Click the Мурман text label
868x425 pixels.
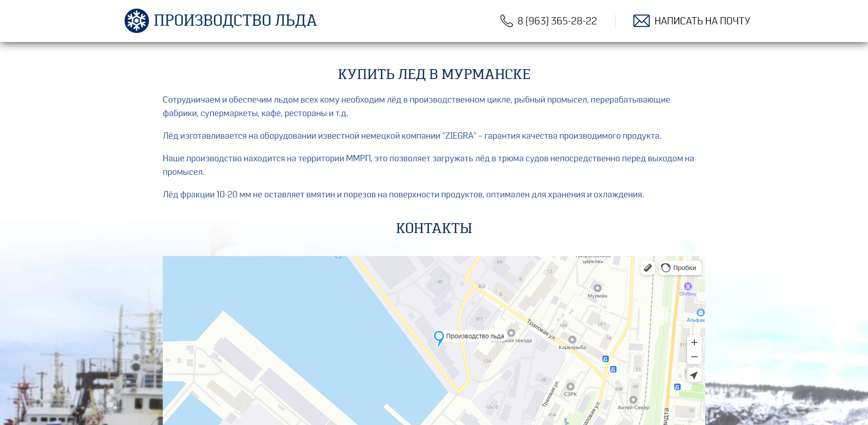tap(597, 296)
